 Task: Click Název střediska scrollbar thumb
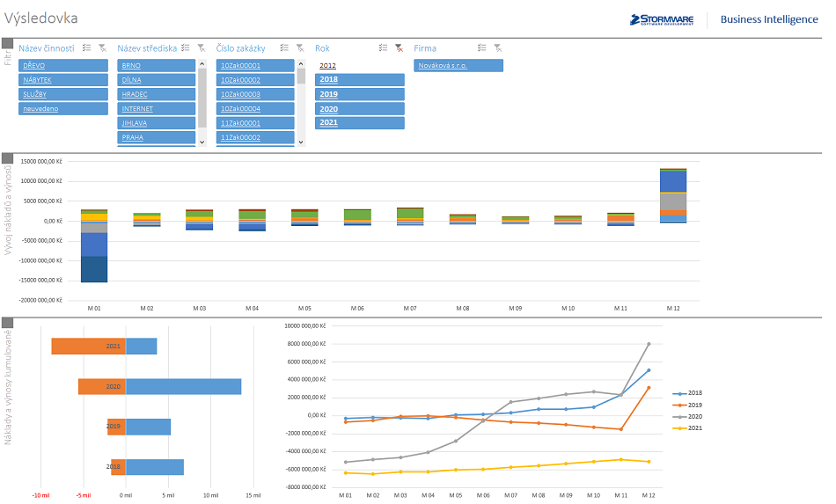(x=202, y=98)
